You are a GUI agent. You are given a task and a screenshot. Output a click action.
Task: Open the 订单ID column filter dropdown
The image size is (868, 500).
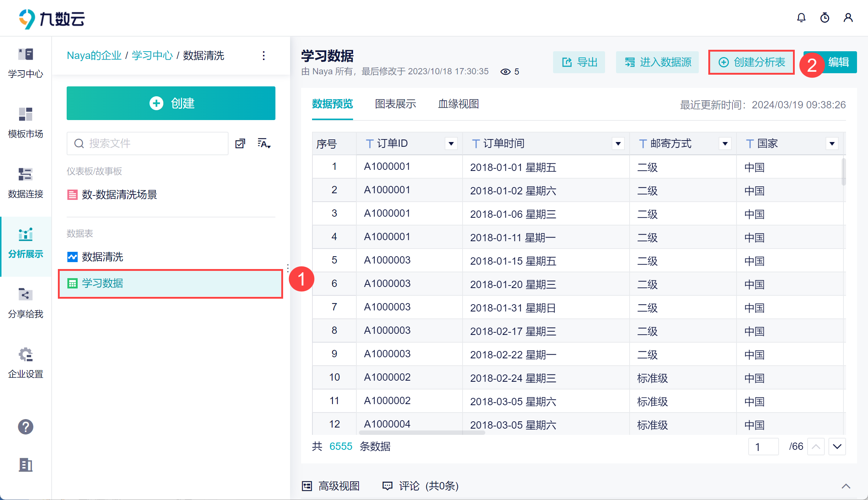[x=451, y=143]
